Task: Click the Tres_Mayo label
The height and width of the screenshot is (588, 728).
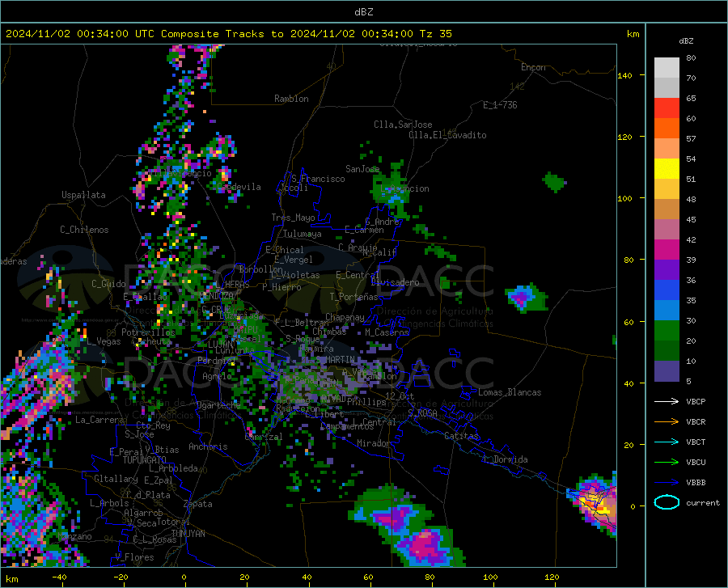Action: coord(293,218)
